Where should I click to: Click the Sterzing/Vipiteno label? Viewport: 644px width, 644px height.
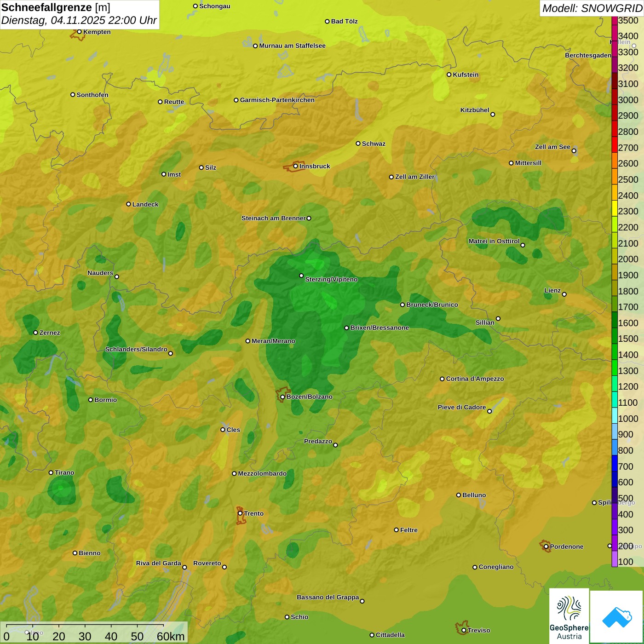tap(331, 279)
